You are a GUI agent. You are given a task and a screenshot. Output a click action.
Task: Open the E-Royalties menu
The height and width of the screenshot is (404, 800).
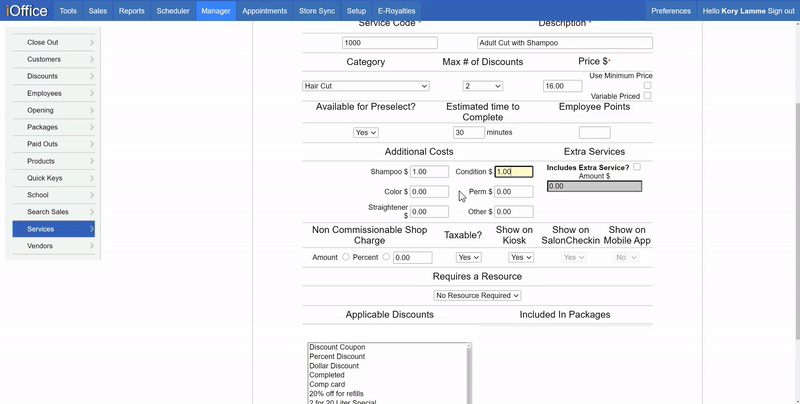pyautogui.click(x=396, y=11)
